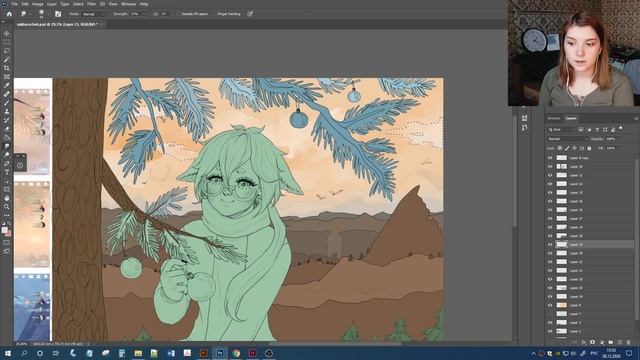The width and height of the screenshot is (640, 360).
Task: Select the Eraser tool
Action: [7, 129]
